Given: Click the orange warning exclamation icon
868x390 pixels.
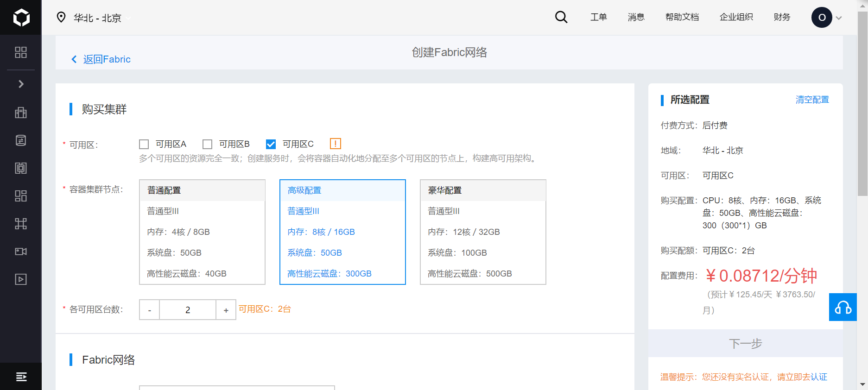Looking at the screenshot, I should pos(336,144).
